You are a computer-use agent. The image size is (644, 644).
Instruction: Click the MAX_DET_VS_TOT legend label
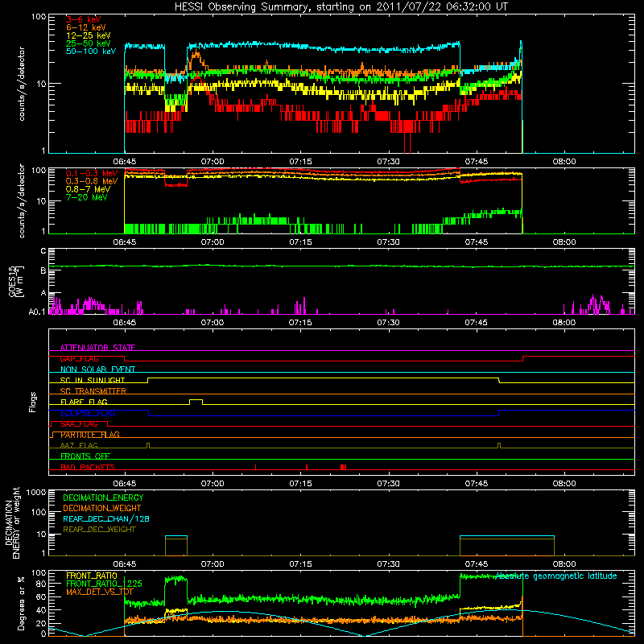[100, 592]
